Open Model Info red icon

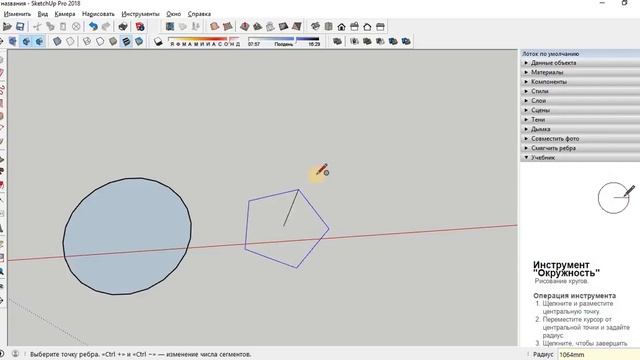click(x=140, y=27)
